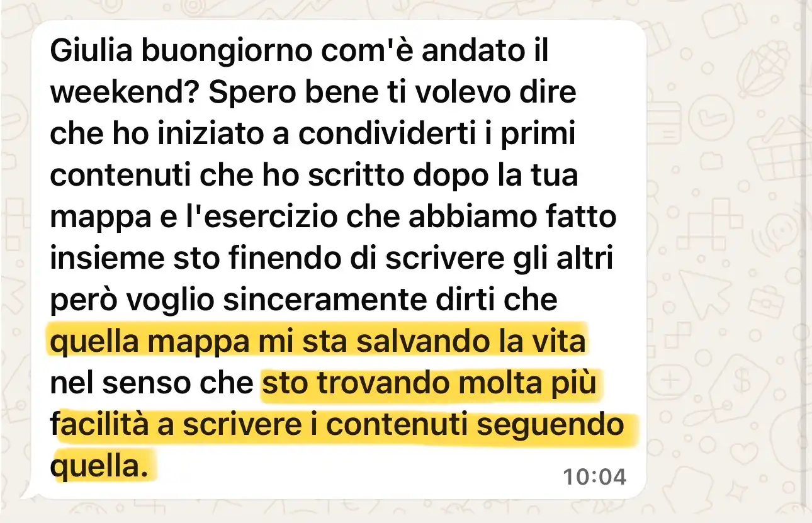Click the highlighted text "sto trovando molta più"

[429, 384]
